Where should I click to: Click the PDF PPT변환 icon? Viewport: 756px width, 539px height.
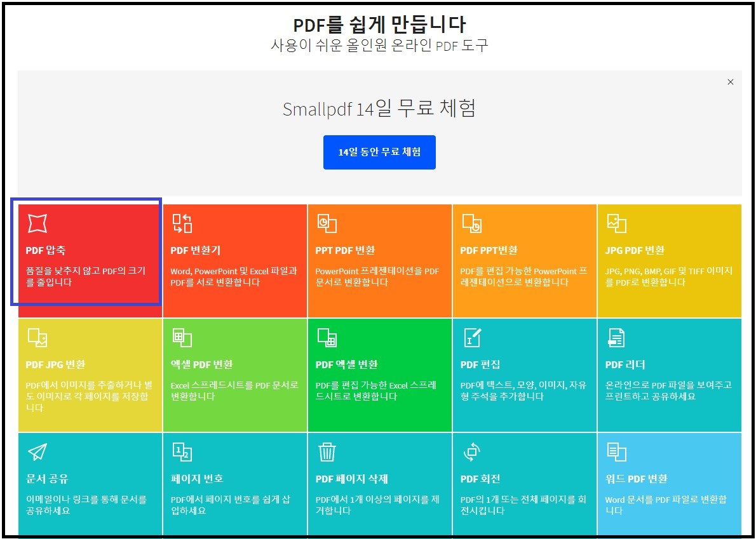tap(471, 223)
